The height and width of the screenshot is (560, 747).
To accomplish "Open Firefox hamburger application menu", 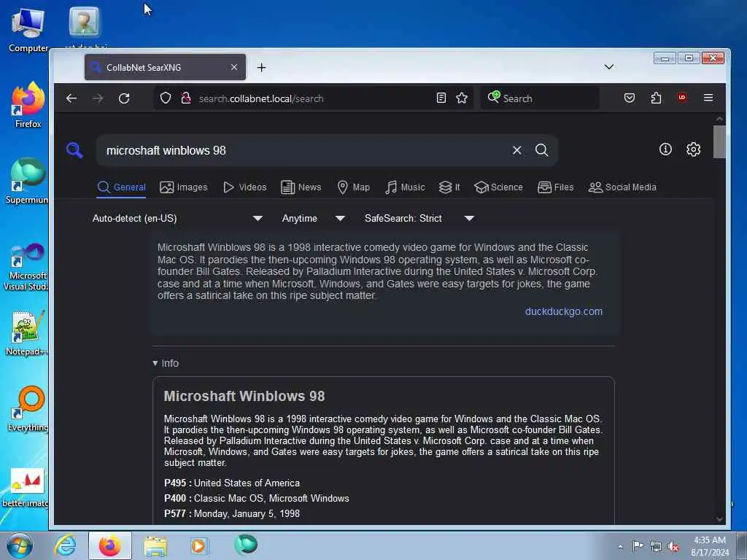I will point(708,98).
